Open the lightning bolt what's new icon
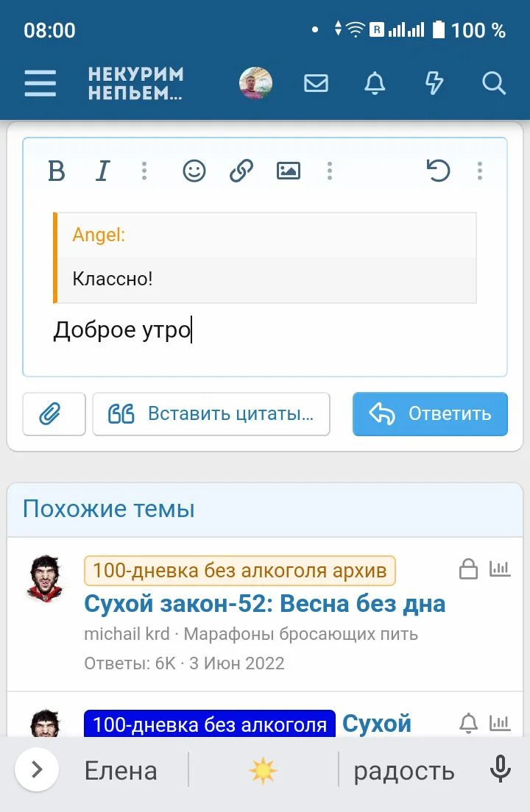Viewport: 530px width, 812px height. pyautogui.click(x=434, y=83)
